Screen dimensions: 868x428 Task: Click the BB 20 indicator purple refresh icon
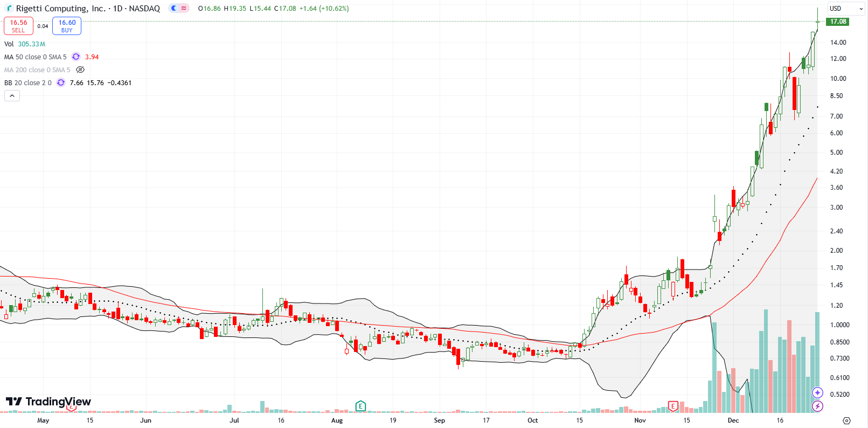pyautogui.click(x=61, y=82)
